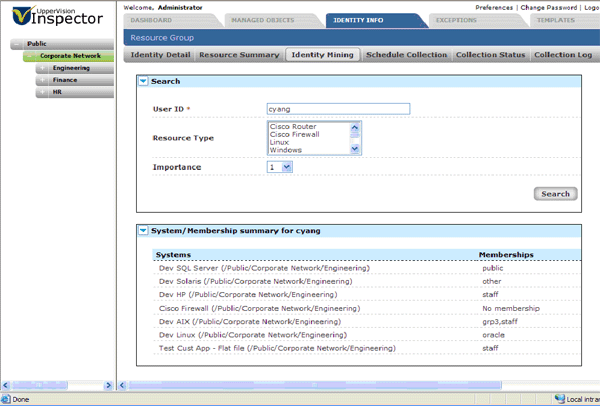Open the Collection Log sub-tab
This screenshot has height=406, width=600.
click(x=563, y=55)
